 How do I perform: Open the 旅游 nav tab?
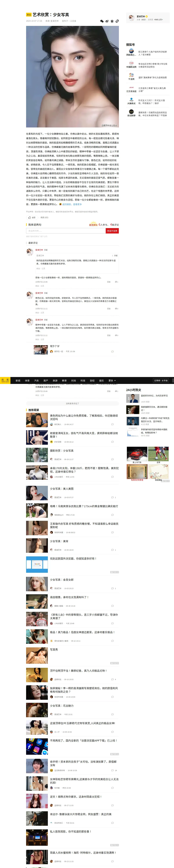(55, 380)
